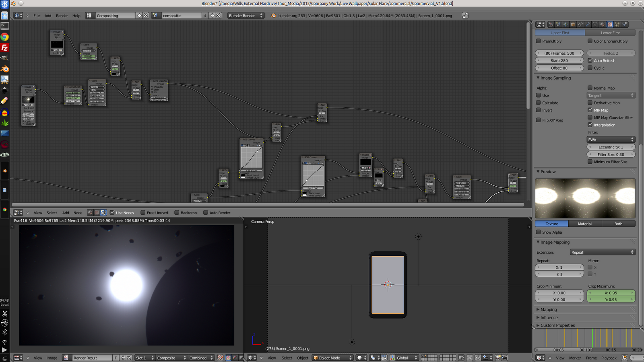Screen dimensions: 644x362
Task: Switch preview to Material
Action: [584, 224]
